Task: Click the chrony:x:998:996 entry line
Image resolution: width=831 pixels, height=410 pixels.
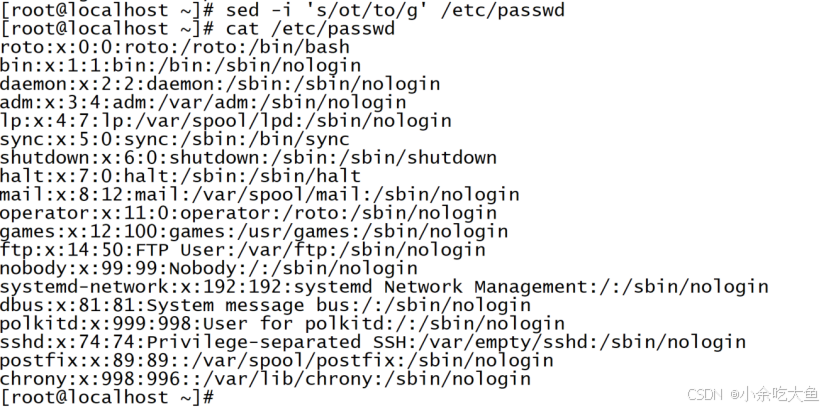Action: pos(266,378)
